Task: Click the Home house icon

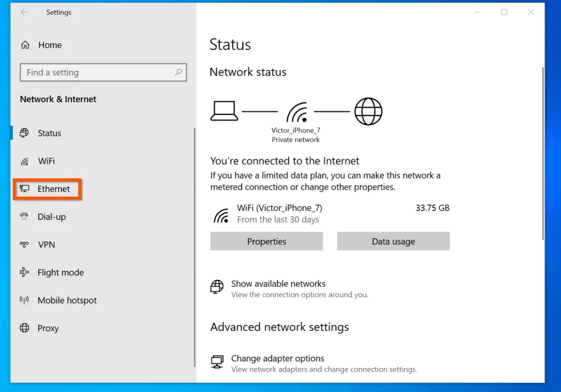Action: click(25, 44)
